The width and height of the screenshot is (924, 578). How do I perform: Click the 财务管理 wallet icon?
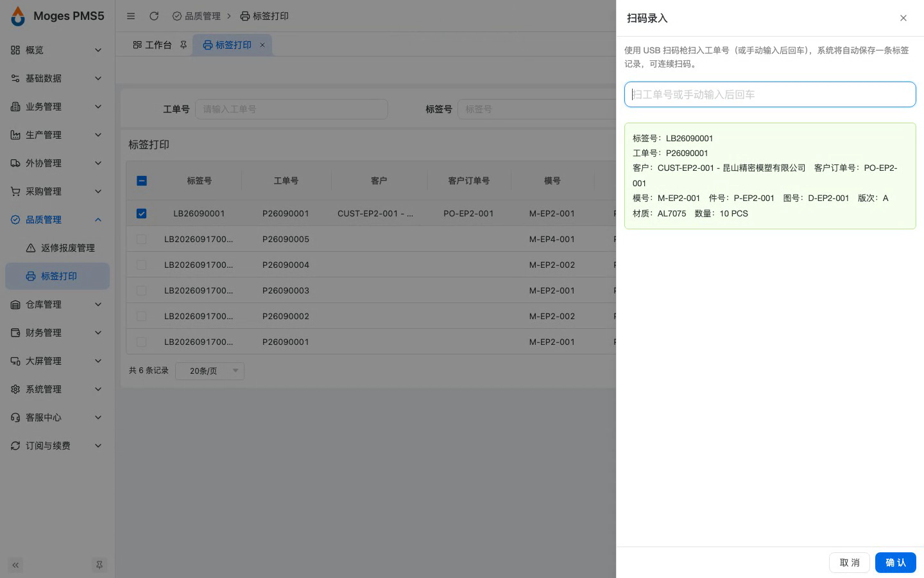(15, 333)
